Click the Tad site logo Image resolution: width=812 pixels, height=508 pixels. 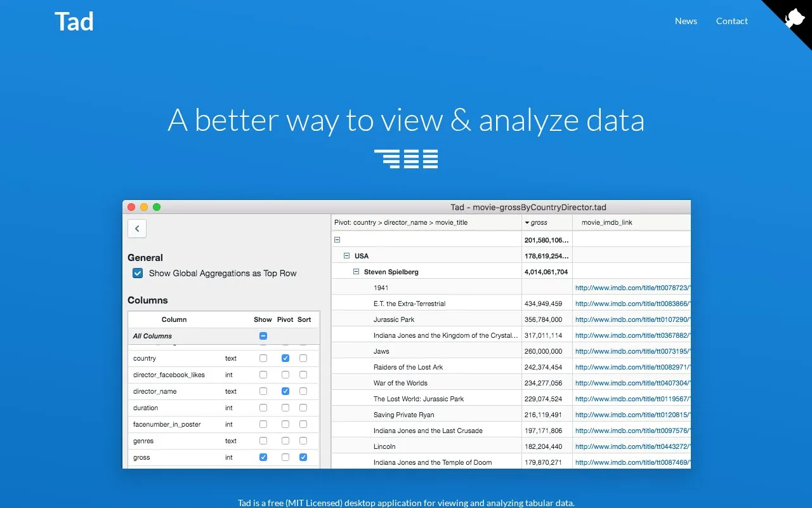coord(74,22)
